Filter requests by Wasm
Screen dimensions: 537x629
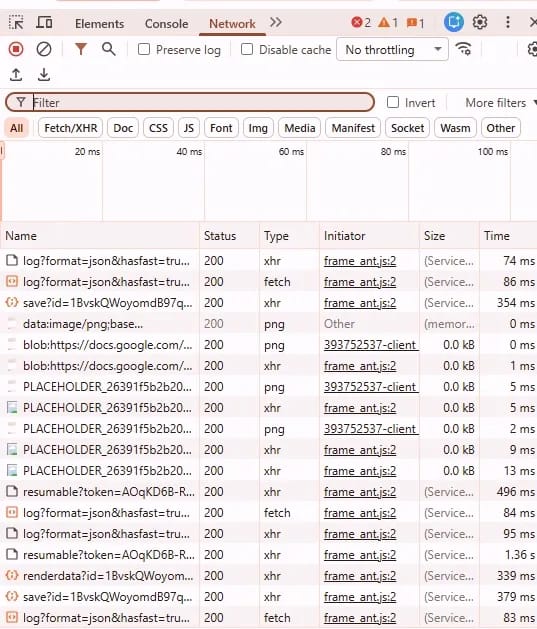(455, 128)
